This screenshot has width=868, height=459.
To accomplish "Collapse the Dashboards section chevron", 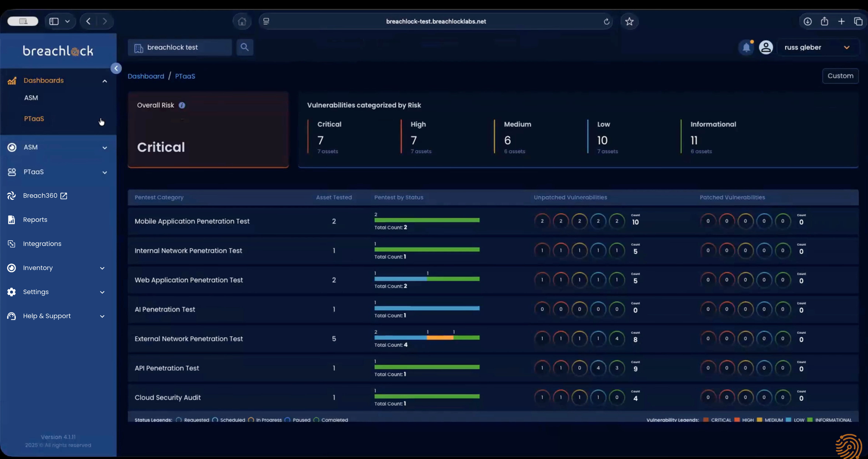I will pyautogui.click(x=105, y=81).
